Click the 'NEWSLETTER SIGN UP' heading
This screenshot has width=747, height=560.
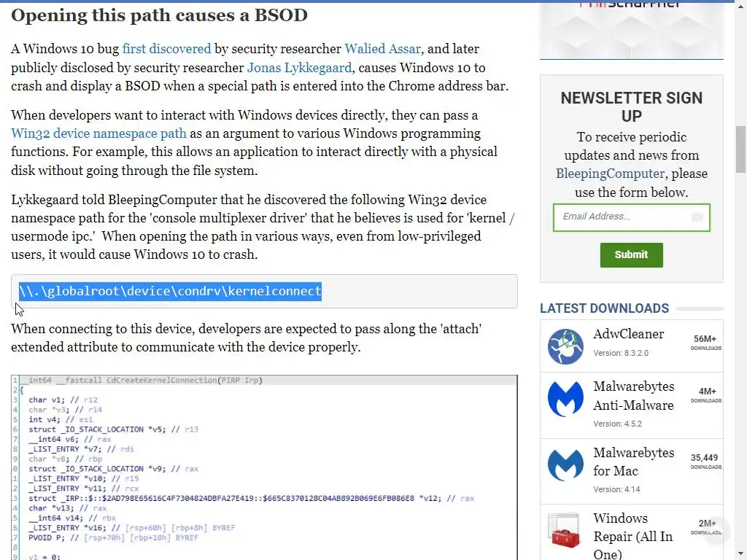coord(631,106)
